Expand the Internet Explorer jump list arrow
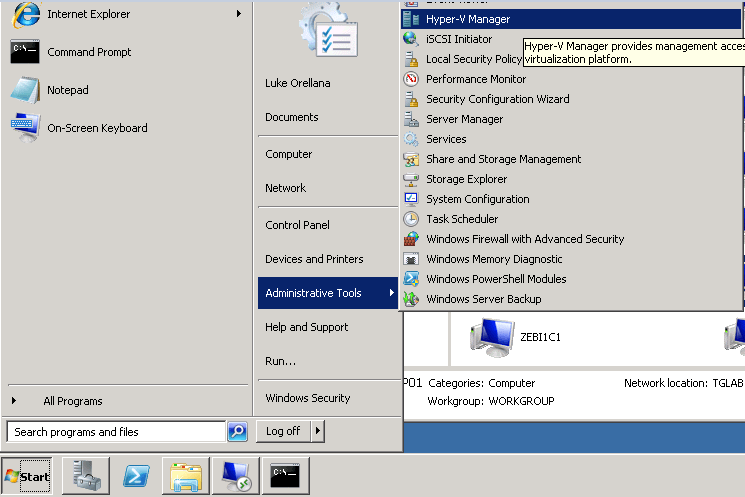Image resolution: width=745 pixels, height=497 pixels. (239, 14)
